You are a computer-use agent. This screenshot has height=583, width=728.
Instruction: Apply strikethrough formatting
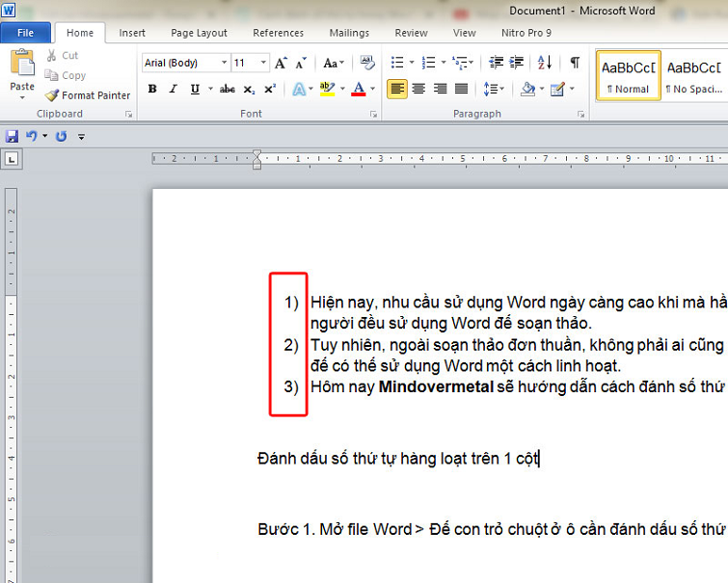pyautogui.click(x=227, y=90)
